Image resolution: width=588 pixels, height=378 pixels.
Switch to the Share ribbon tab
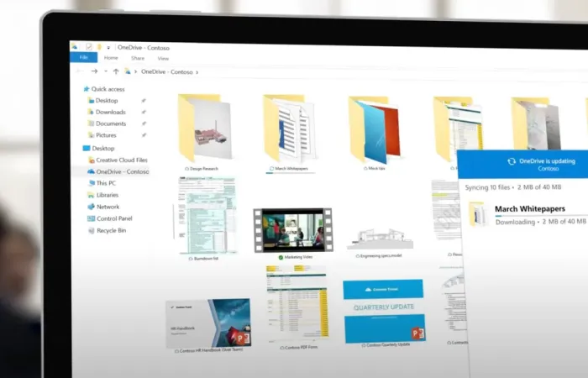point(138,58)
